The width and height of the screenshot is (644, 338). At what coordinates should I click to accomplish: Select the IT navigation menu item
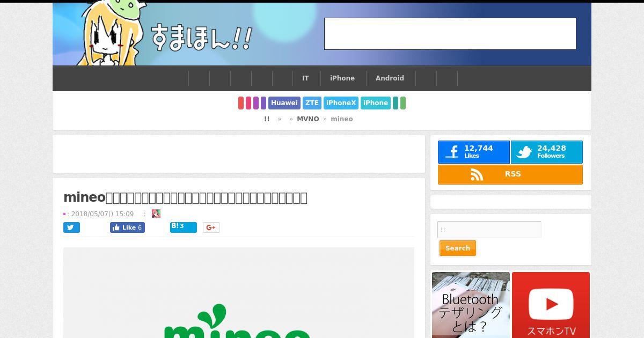coord(305,78)
